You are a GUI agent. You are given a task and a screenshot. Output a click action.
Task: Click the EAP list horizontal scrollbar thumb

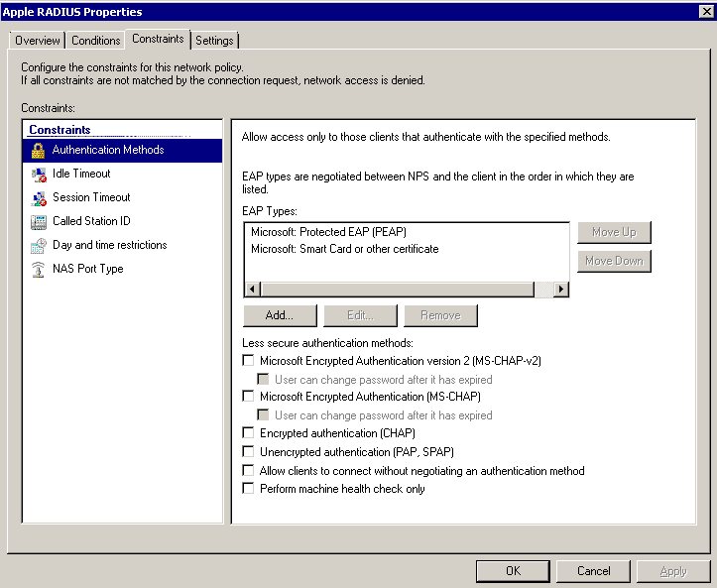pyautogui.click(x=397, y=290)
